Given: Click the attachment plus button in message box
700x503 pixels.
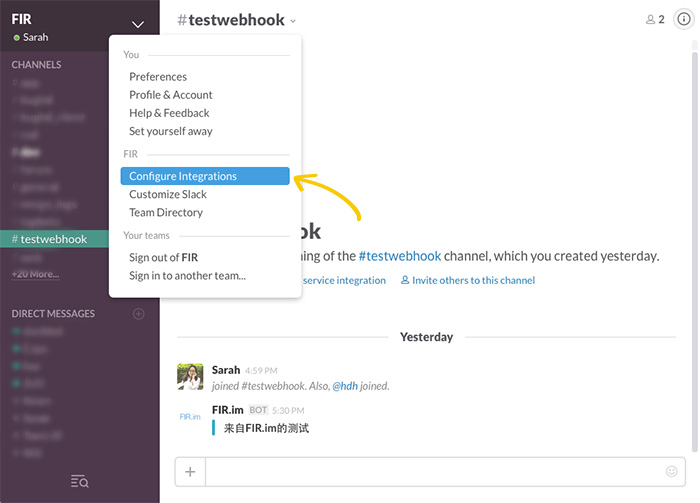Looking at the screenshot, I should click(x=190, y=472).
